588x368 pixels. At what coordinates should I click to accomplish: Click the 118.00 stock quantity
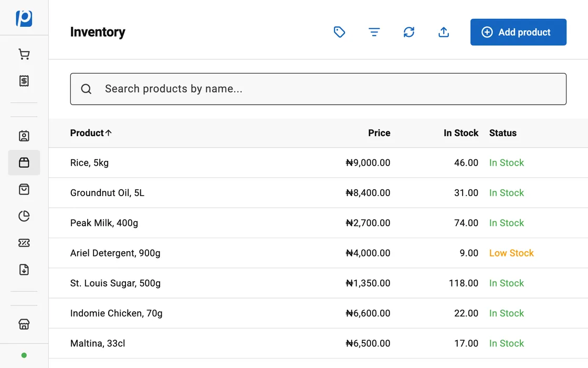464,283
